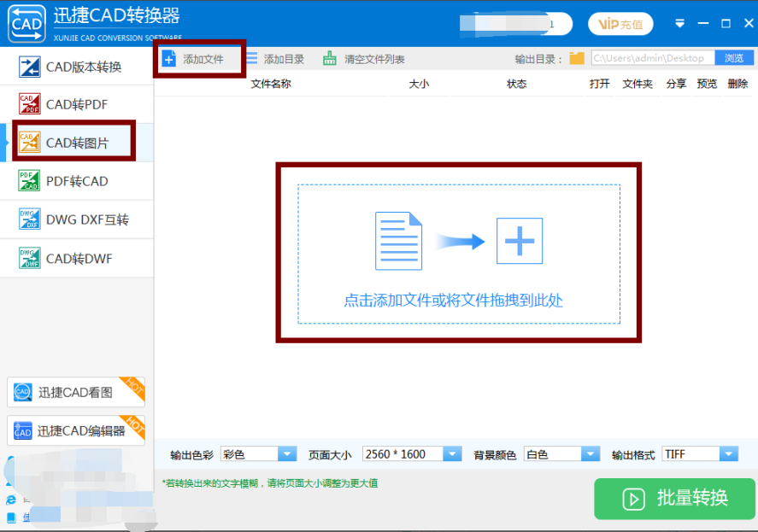Click the 文件夹 column header

pos(638,84)
